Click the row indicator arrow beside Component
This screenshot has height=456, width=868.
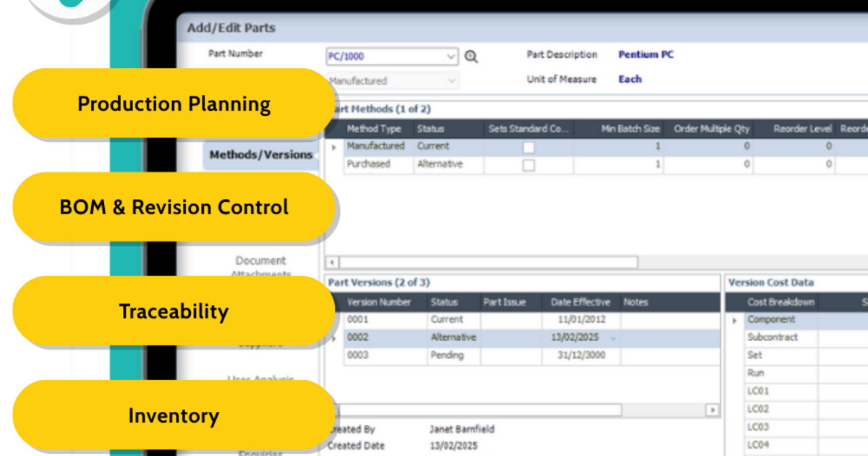tap(735, 320)
